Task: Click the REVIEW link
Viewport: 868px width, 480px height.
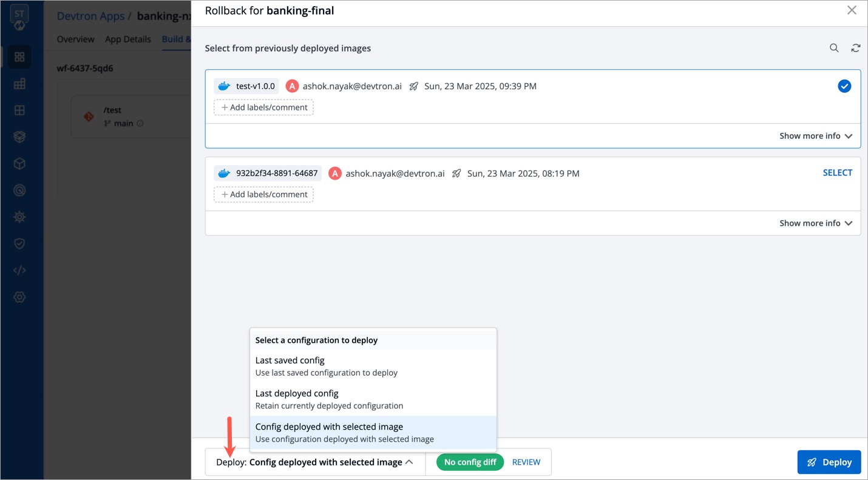Action: click(x=526, y=462)
